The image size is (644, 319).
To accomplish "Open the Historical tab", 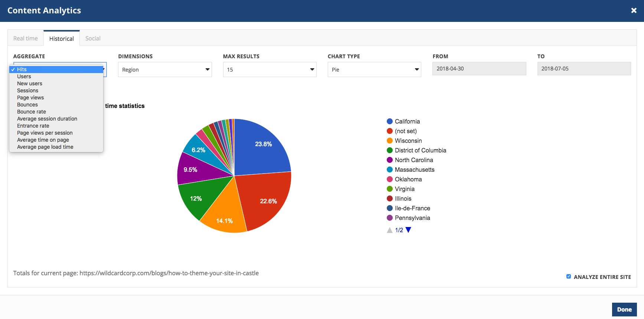I will coord(62,38).
